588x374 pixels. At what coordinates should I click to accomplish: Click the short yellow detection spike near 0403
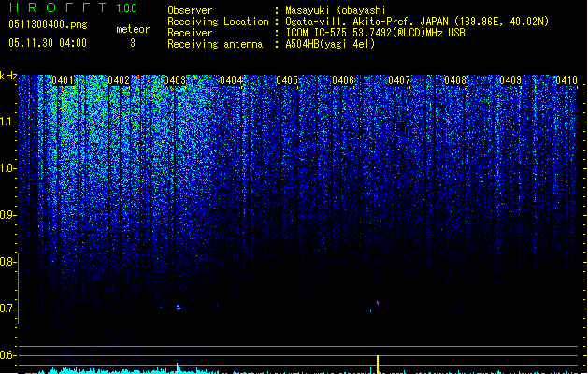(178, 368)
